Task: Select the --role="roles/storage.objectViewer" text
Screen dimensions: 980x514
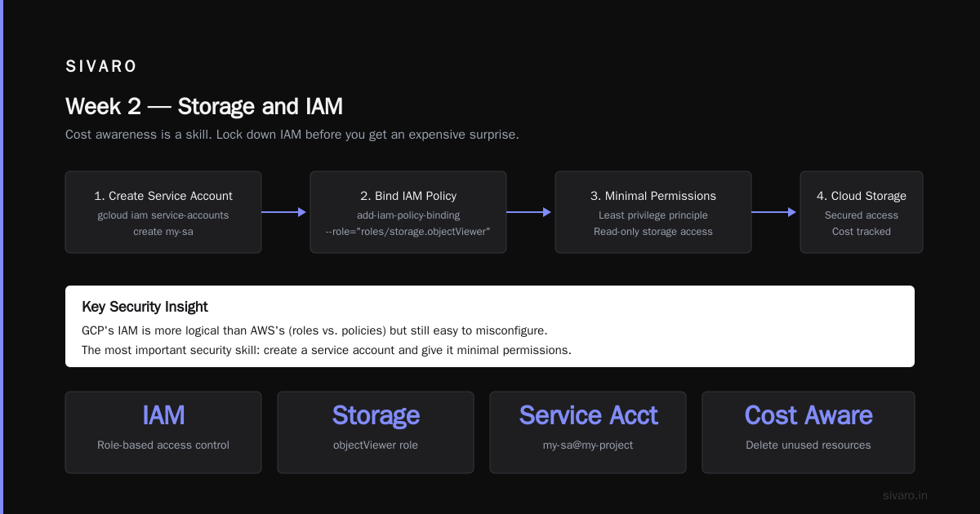Action: (x=408, y=232)
